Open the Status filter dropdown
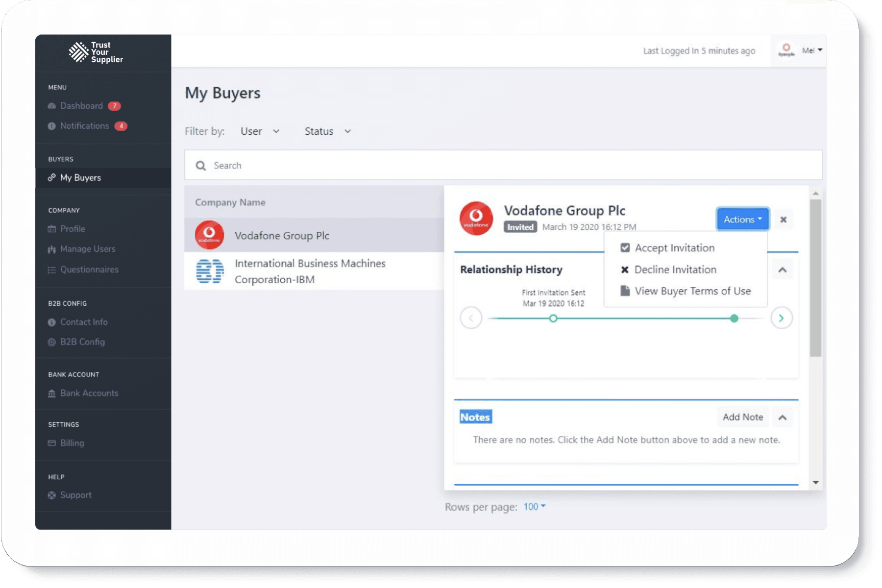882x588 pixels. [x=328, y=131]
